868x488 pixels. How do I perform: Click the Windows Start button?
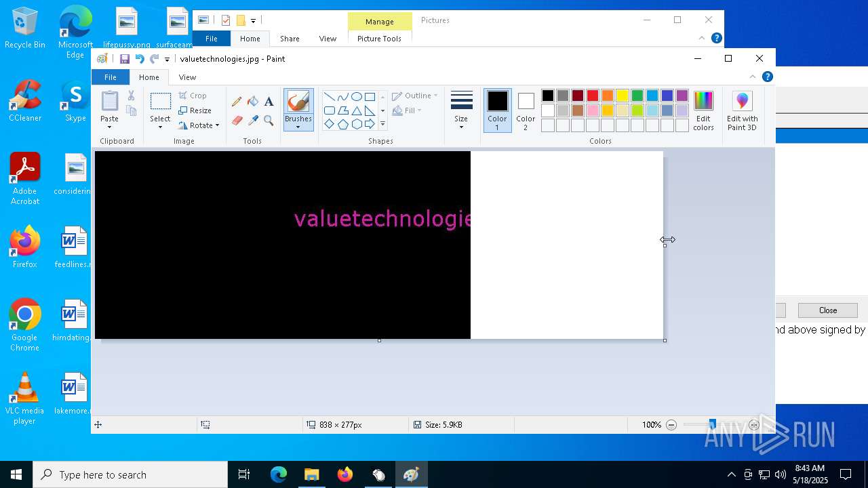pyautogui.click(x=16, y=474)
